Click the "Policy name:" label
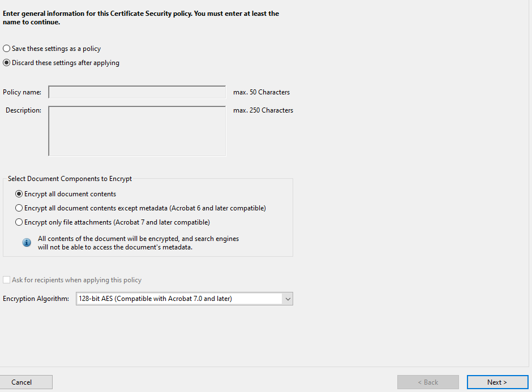 coord(22,92)
